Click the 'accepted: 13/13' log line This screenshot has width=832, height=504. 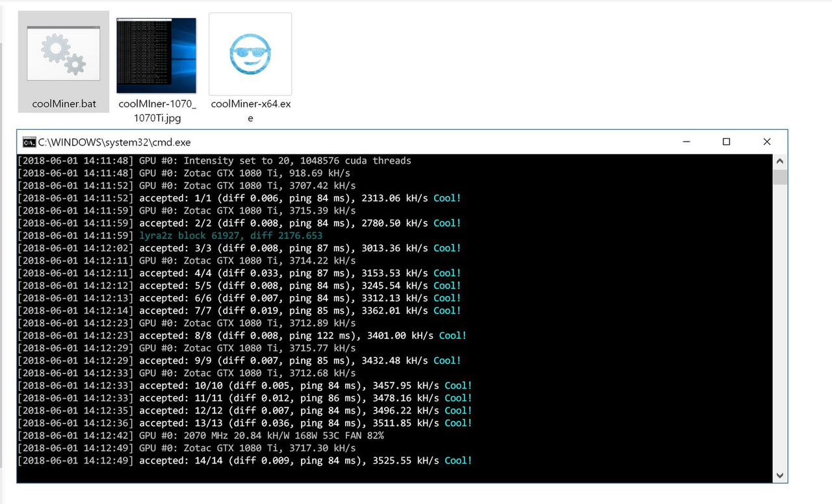point(244,423)
